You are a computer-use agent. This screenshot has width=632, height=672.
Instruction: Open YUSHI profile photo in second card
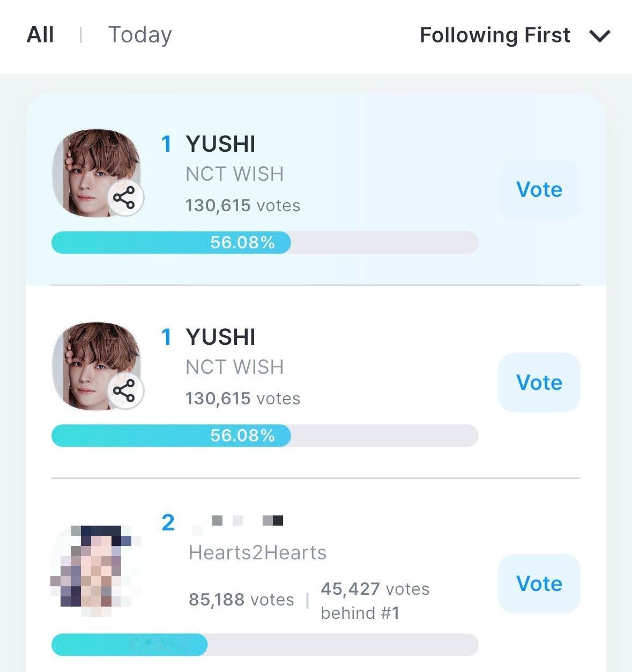[96, 366]
